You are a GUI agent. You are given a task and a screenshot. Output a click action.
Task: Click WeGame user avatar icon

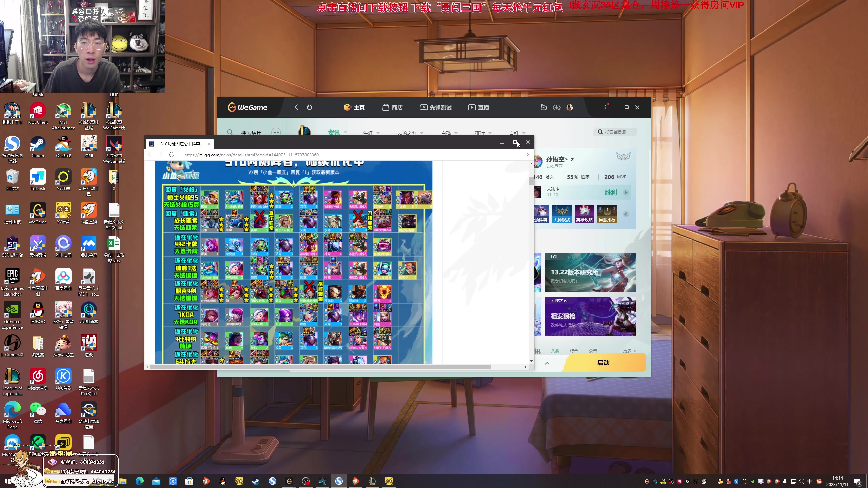[570, 107]
